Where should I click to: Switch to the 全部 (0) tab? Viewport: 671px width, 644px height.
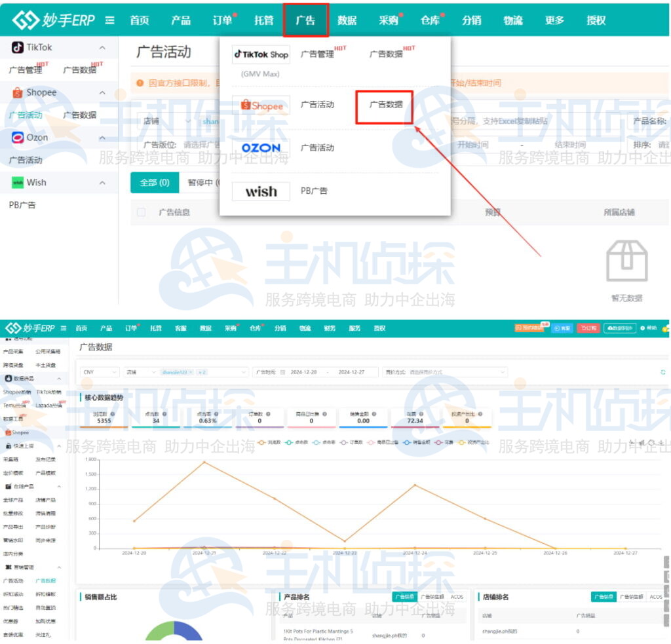pyautogui.click(x=154, y=183)
